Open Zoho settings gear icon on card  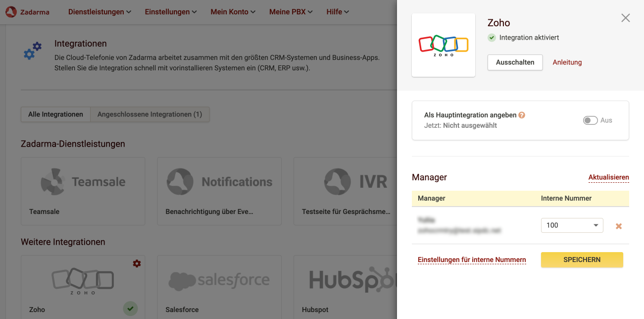click(137, 264)
